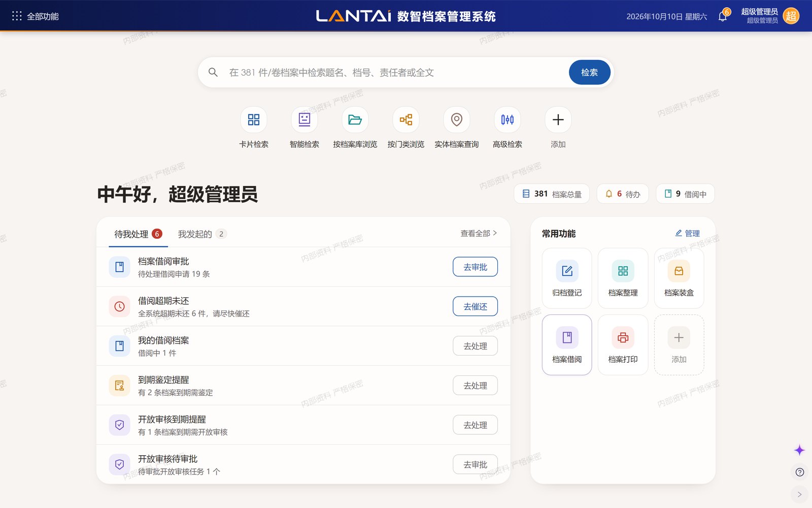This screenshot has height=508, width=812.
Task: Select the 借阅超期未还 row title
Action: 163,301
